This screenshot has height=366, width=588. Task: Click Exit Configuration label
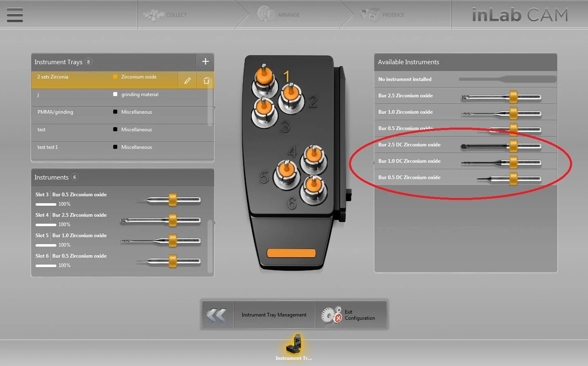coord(360,315)
